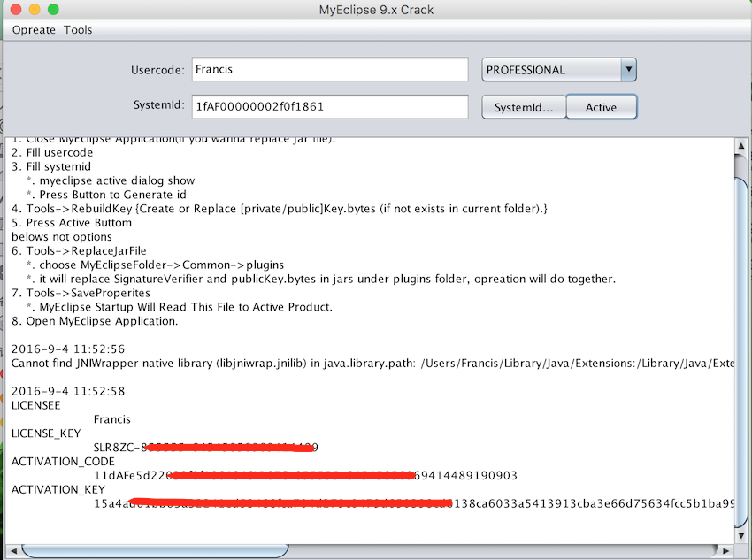This screenshot has height=560, width=752.
Task: Click 'Press Button to Generate id' line
Action: (106, 195)
